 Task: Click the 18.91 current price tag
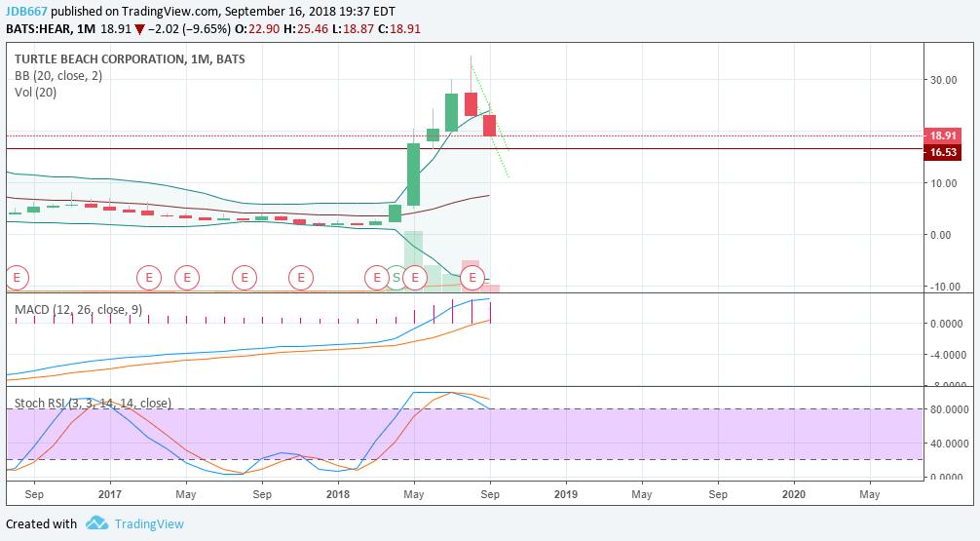pyautogui.click(x=943, y=135)
